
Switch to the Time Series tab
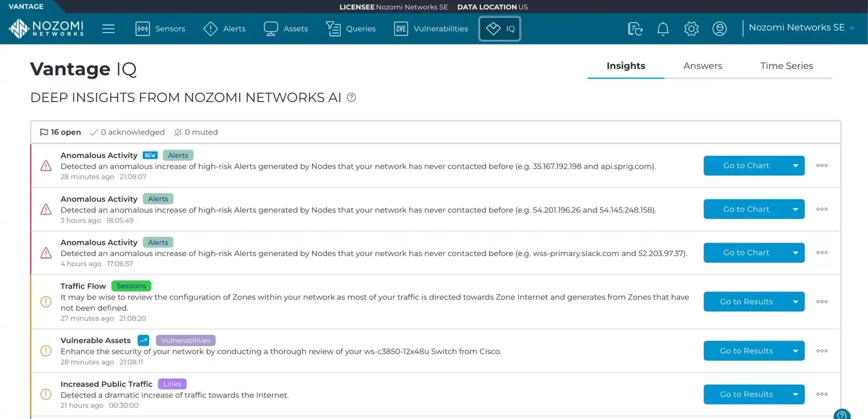pos(786,66)
